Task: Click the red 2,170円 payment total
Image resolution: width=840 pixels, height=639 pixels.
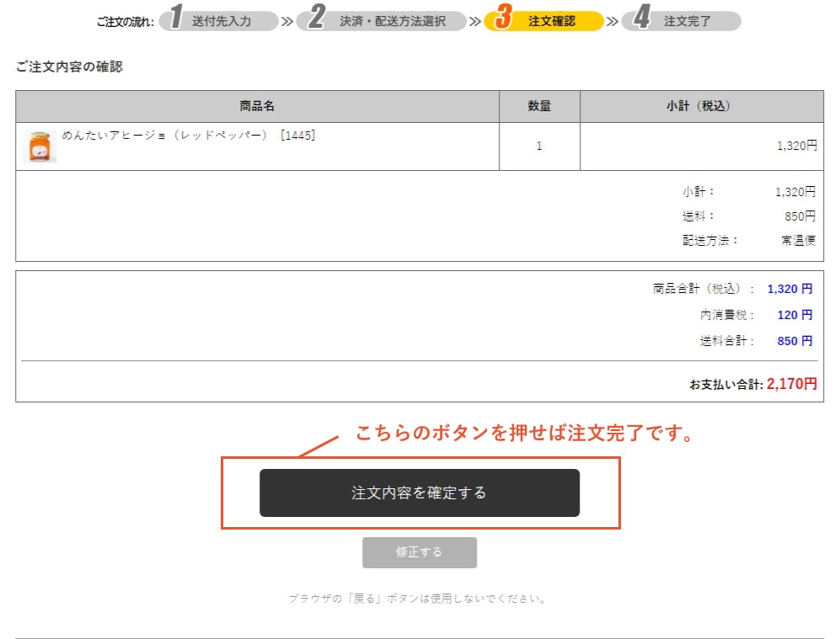Action: [791, 384]
